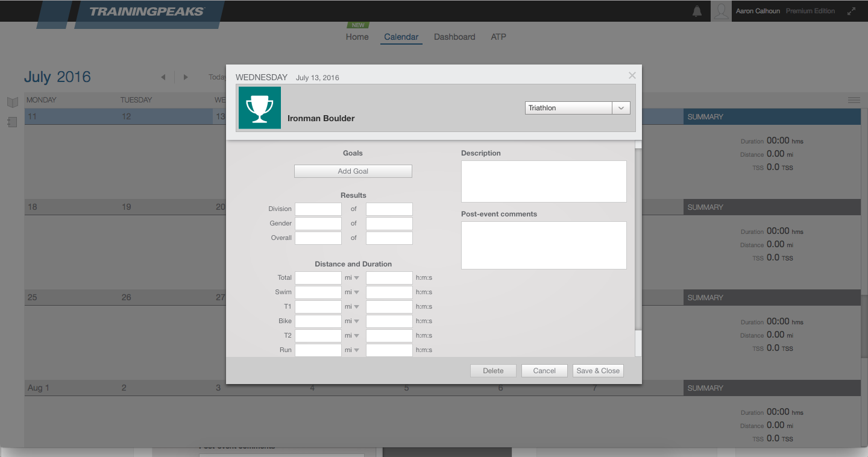Viewport: 868px width, 457px height.
Task: Click the Delete button
Action: [x=493, y=371]
